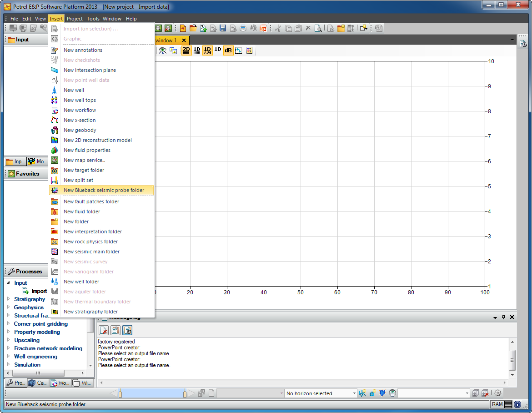Open the Project menu

coord(74,19)
